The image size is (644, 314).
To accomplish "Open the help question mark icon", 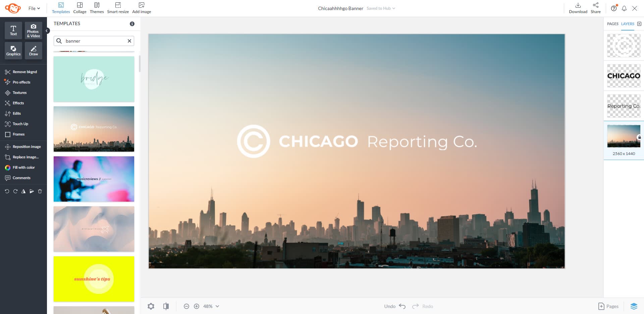I will tap(614, 8).
